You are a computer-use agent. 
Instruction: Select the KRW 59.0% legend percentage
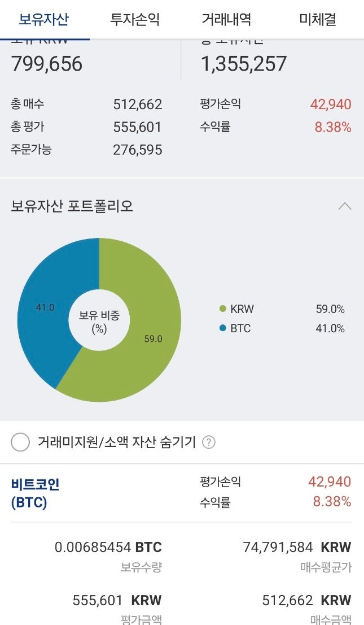pos(330,309)
